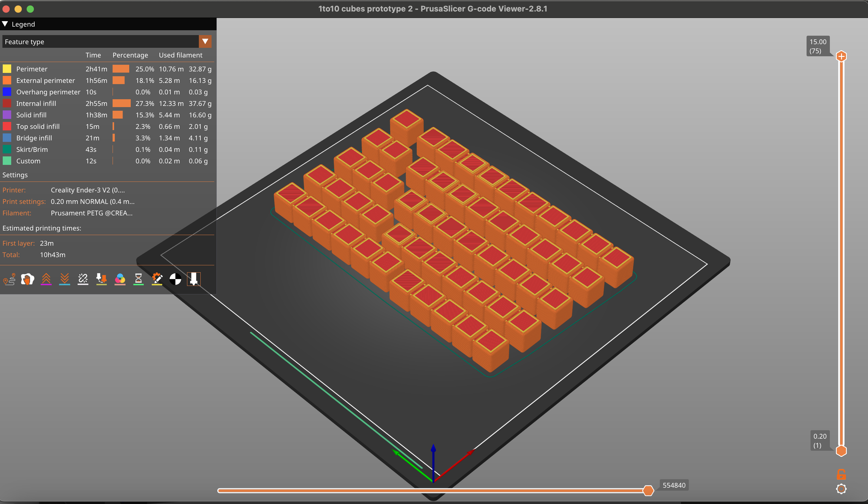Viewport: 868px width, 504px height.
Task: Toggle Travel moves visibility icon
Action: coord(9,279)
